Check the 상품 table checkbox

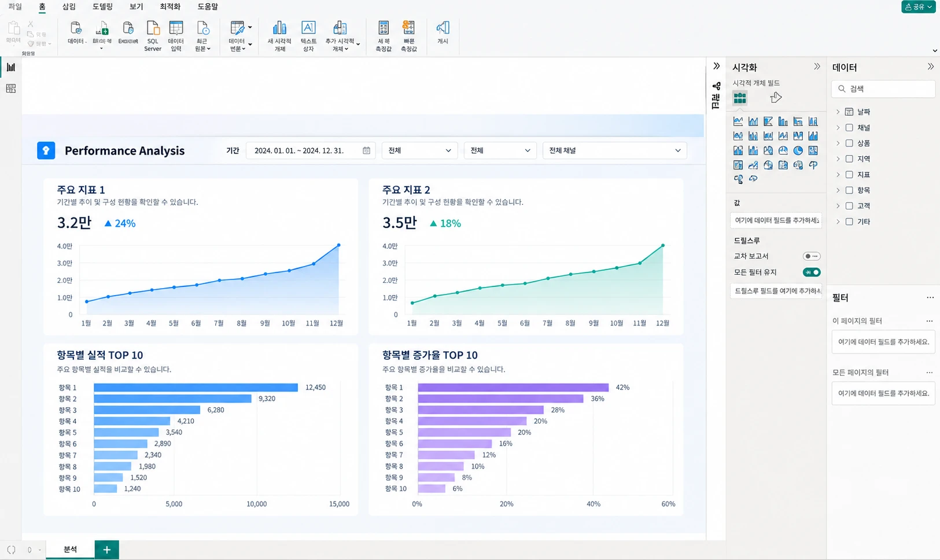click(x=849, y=143)
